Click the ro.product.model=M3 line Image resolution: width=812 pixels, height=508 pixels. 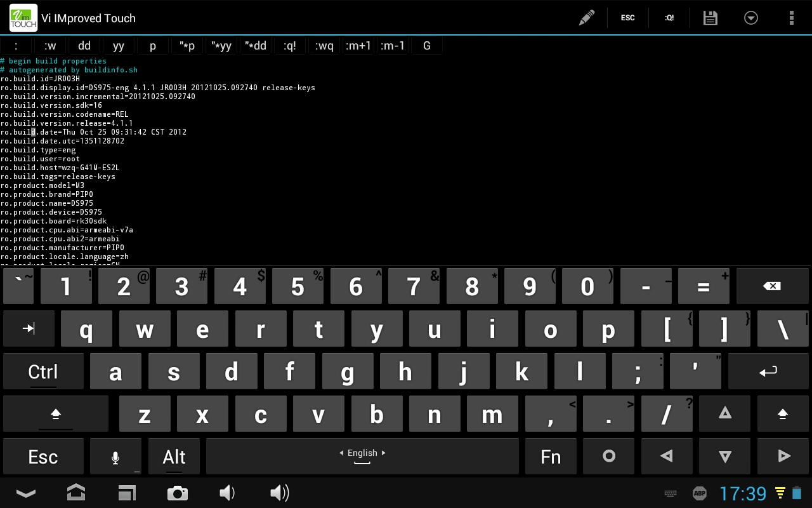(x=43, y=185)
